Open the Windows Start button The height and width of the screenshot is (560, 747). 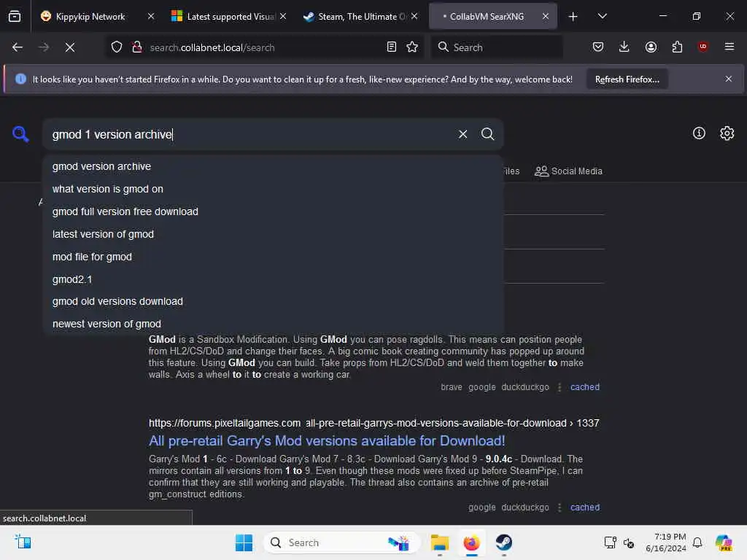point(244,542)
